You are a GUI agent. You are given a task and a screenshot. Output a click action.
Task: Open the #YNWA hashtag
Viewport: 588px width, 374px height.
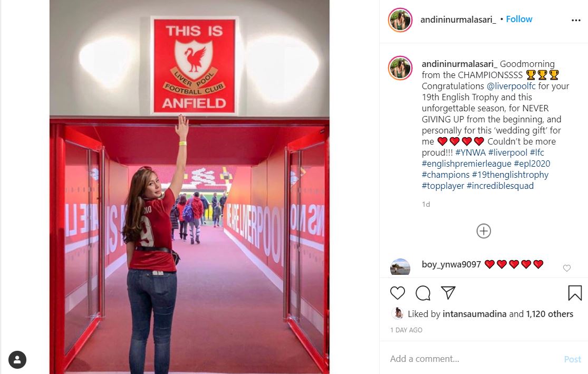click(470, 152)
